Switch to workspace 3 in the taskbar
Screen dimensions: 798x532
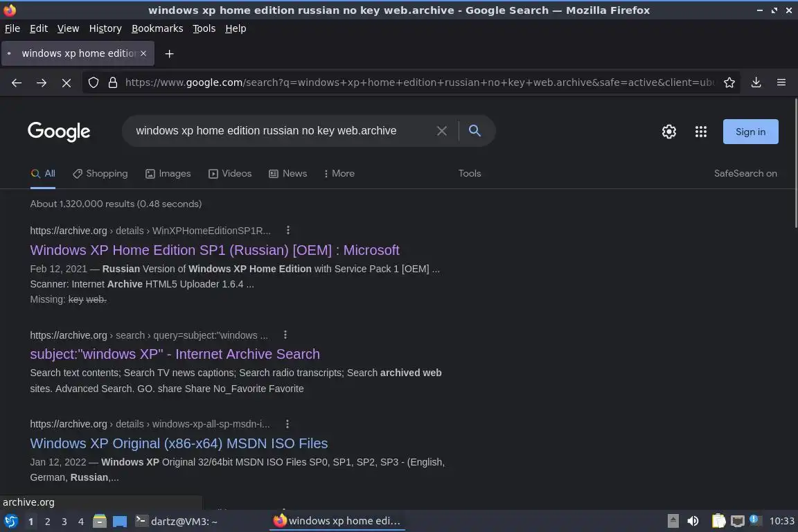(x=64, y=522)
